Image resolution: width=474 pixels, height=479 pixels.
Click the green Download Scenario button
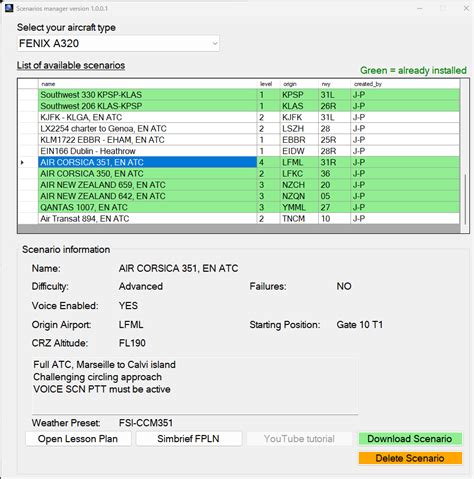pos(410,439)
